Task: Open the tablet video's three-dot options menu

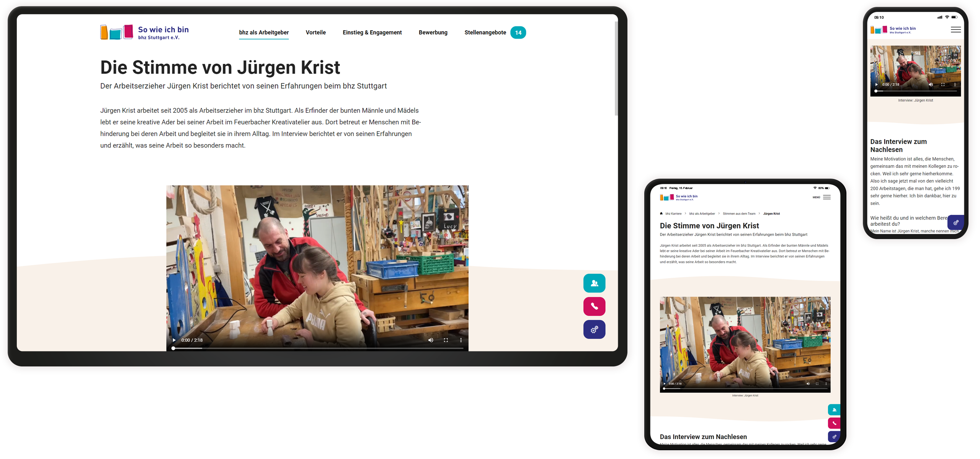Action: (x=826, y=383)
